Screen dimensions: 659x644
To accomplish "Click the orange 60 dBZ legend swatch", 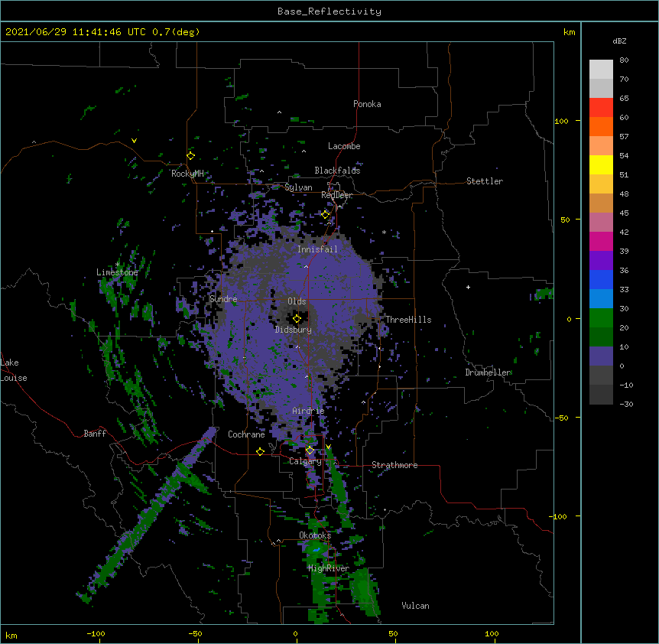I will coord(601,126).
